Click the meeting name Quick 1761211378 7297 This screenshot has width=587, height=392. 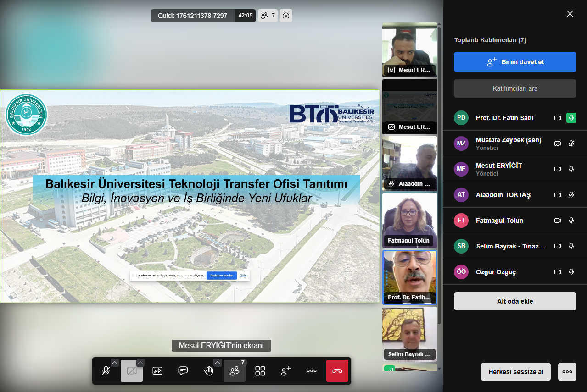(192, 16)
